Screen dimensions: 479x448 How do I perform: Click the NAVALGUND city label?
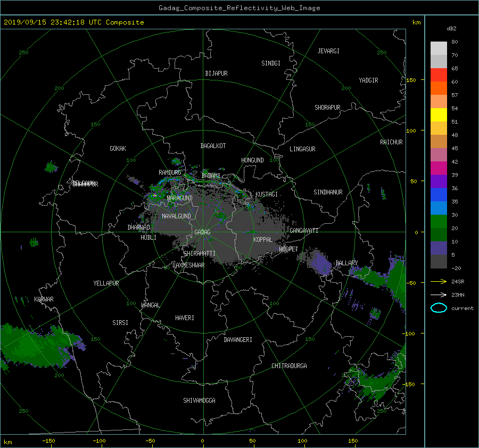(176, 216)
